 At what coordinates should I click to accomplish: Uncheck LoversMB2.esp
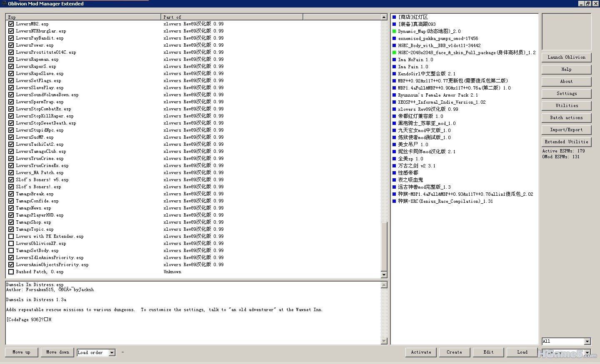pos(11,24)
